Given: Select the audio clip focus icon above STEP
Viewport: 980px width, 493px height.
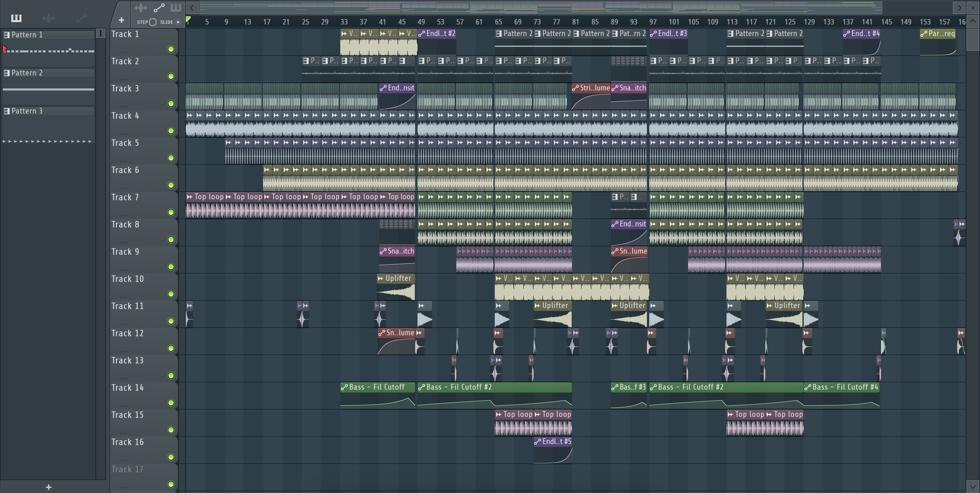Looking at the screenshot, I should (141, 7).
